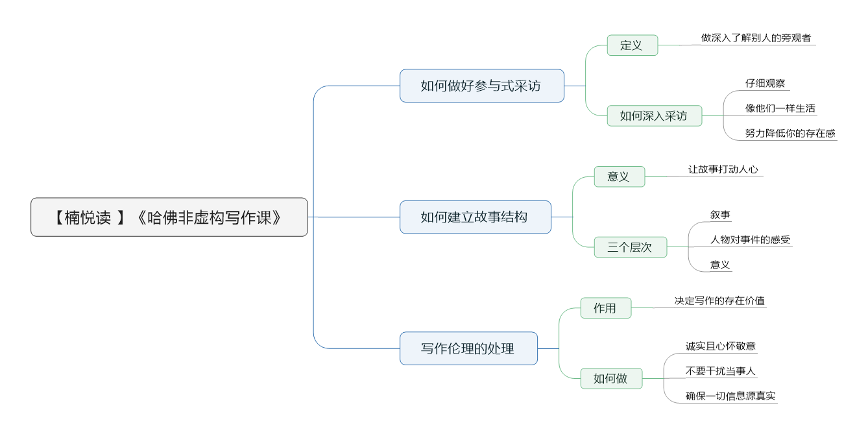Select the green 意义 subtopic box

620,176
